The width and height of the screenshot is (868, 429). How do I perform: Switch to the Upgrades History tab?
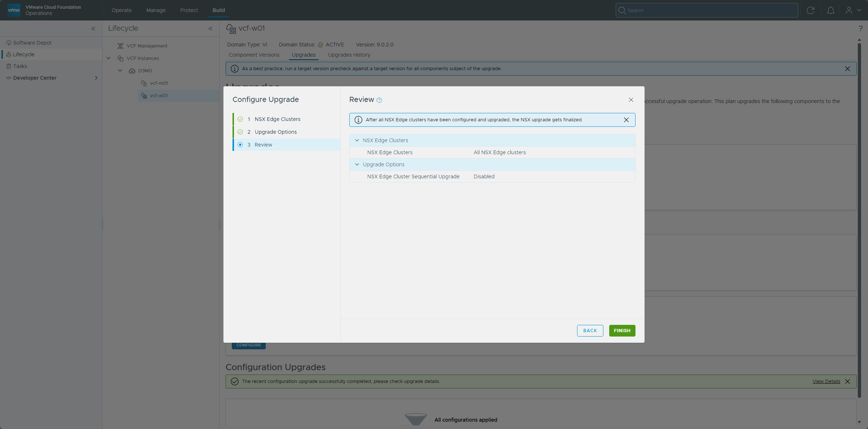coord(349,55)
